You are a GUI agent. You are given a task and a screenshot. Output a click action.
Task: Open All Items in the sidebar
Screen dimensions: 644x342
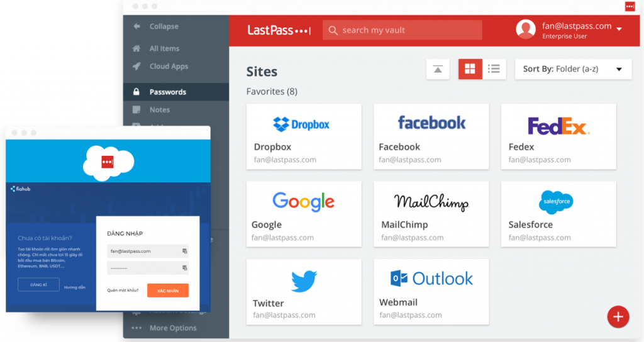pyautogui.click(x=164, y=48)
